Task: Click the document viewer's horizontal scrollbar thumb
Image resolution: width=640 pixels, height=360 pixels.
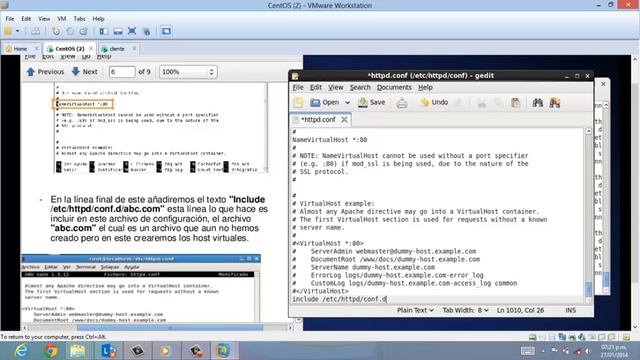Action: tap(170, 327)
